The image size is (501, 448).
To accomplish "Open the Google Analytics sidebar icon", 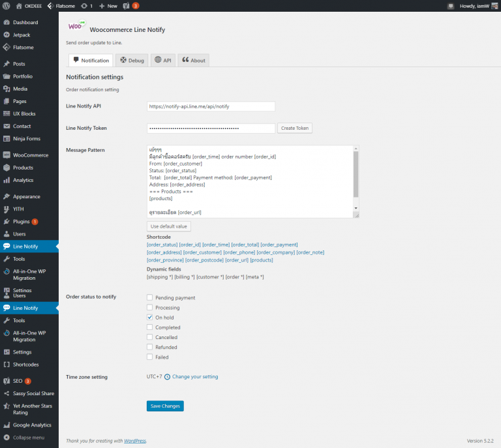I will (7, 425).
